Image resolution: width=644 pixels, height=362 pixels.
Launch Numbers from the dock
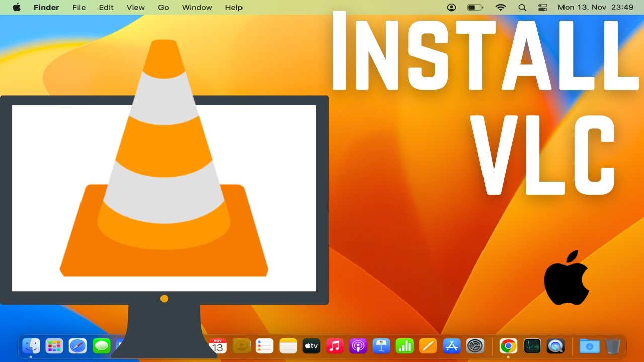point(405,346)
